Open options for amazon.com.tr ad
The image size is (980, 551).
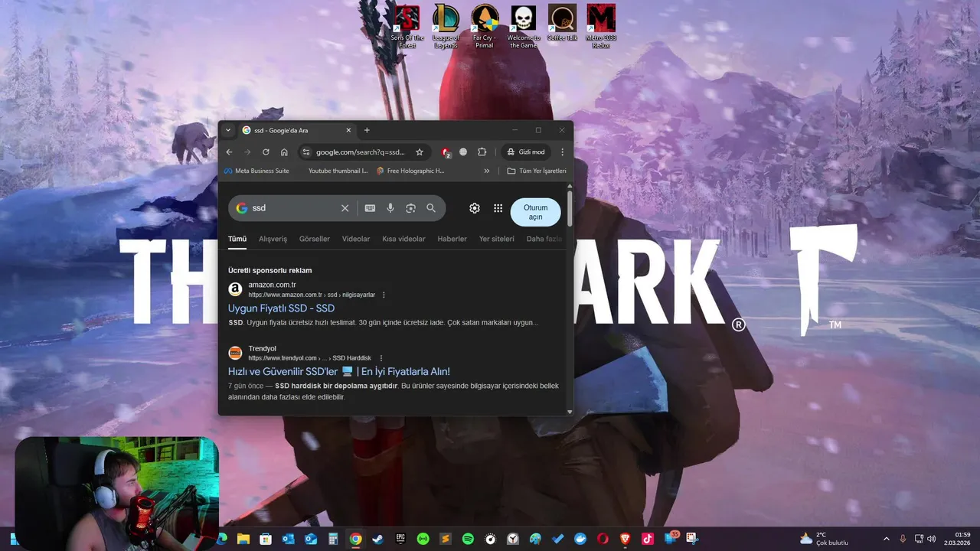[x=384, y=295]
